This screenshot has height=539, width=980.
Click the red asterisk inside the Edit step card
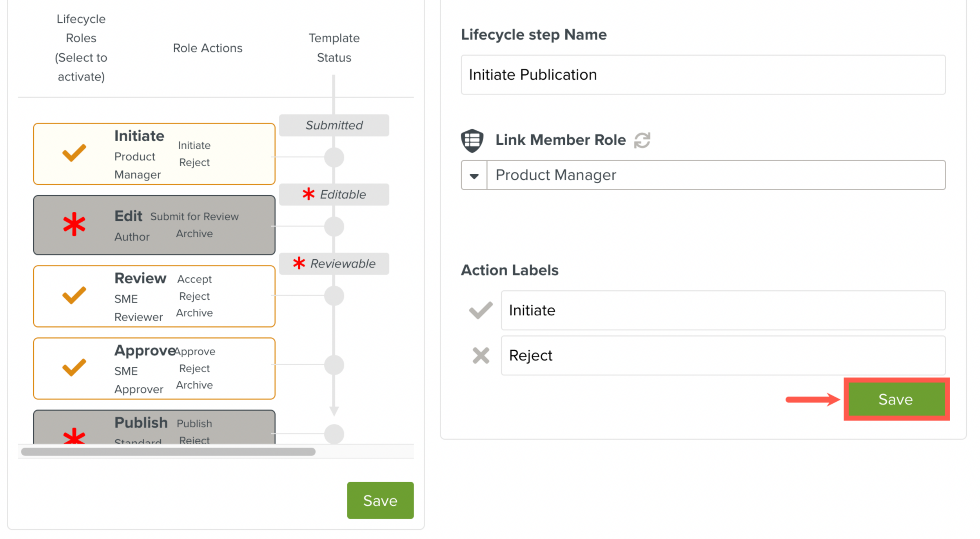74,224
